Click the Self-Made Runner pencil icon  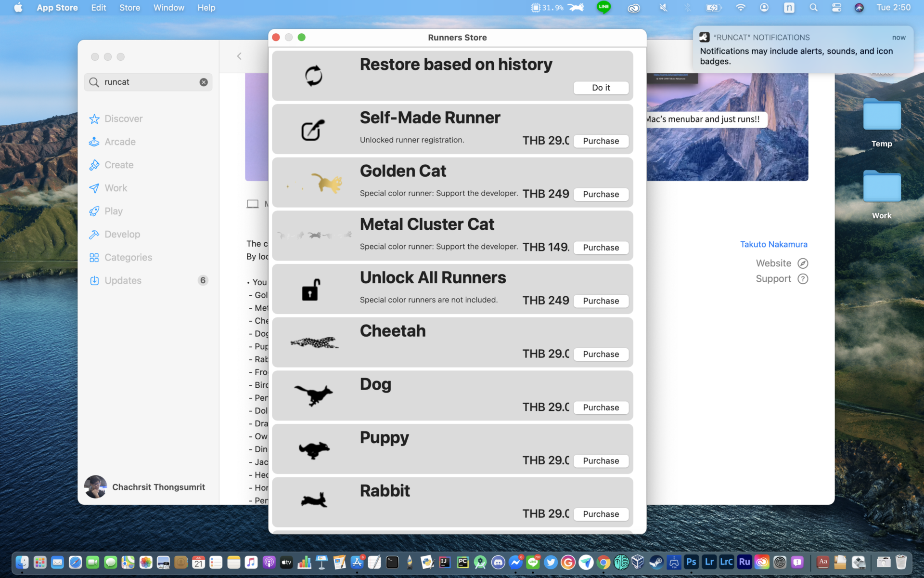point(313,129)
